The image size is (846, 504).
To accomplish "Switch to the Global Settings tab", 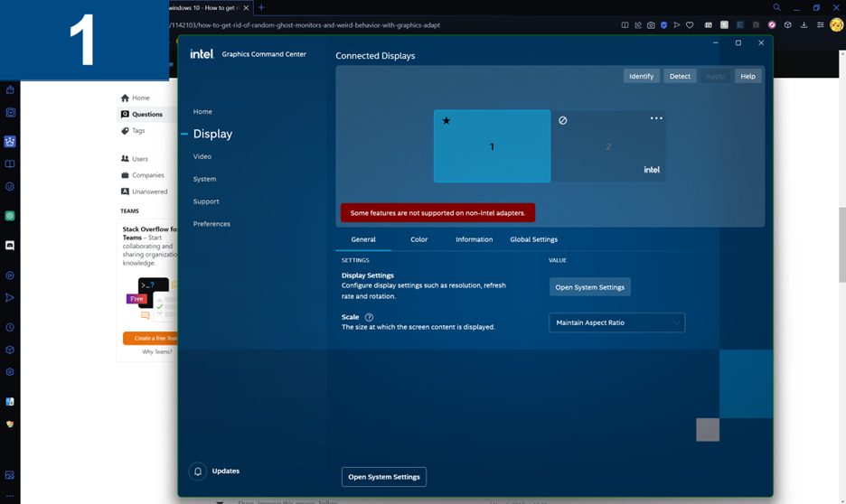I will pyautogui.click(x=533, y=240).
